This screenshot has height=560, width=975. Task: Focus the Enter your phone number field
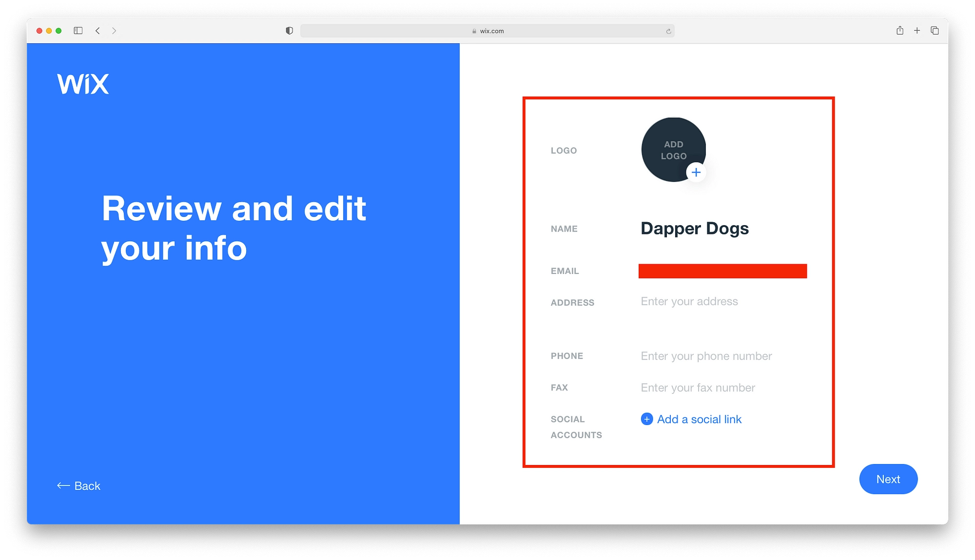coord(706,356)
